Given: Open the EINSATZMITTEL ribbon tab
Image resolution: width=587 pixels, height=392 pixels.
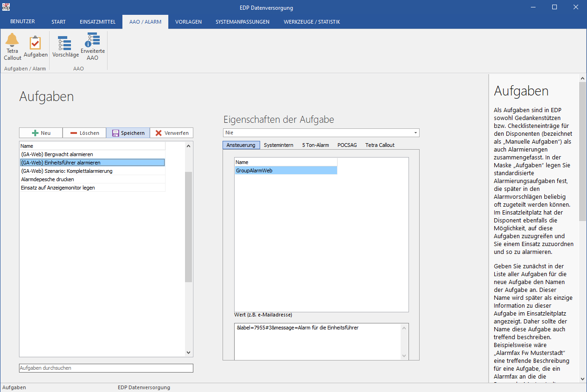Looking at the screenshot, I should (97, 22).
